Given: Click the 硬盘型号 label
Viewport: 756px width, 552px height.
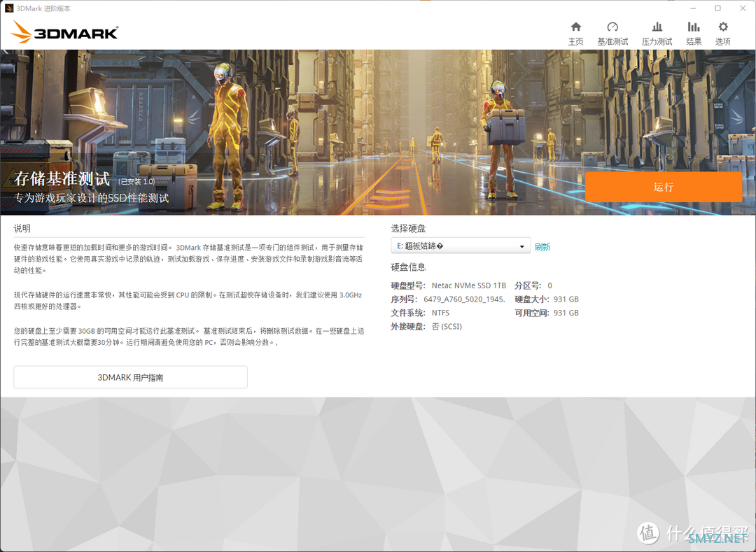Looking at the screenshot, I should coord(408,285).
